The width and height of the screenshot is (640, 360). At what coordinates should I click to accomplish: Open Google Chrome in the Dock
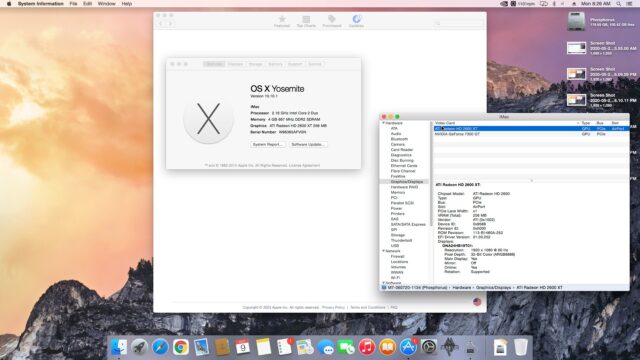point(180,347)
